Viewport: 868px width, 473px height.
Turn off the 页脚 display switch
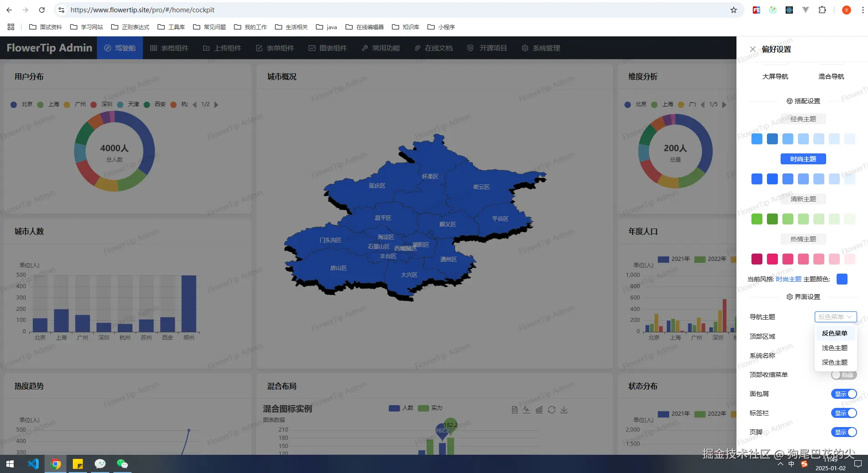(844, 432)
